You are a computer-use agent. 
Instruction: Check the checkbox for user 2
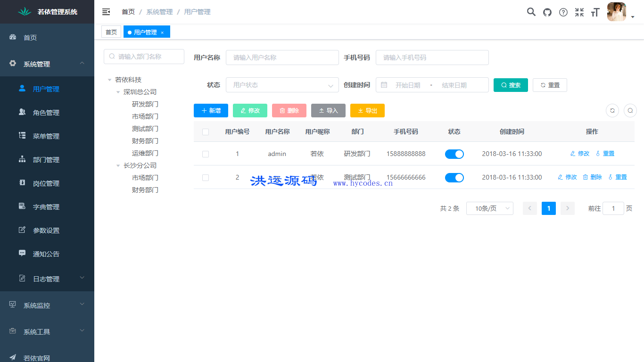[206, 178]
